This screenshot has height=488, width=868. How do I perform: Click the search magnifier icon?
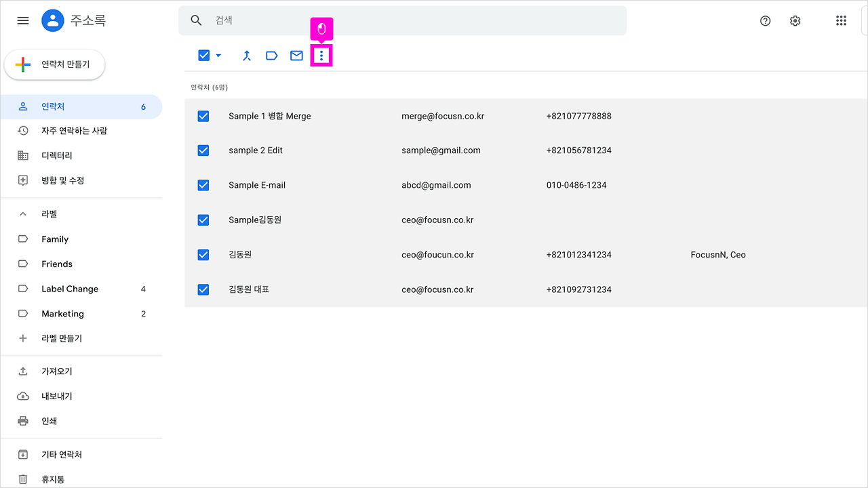197,20
